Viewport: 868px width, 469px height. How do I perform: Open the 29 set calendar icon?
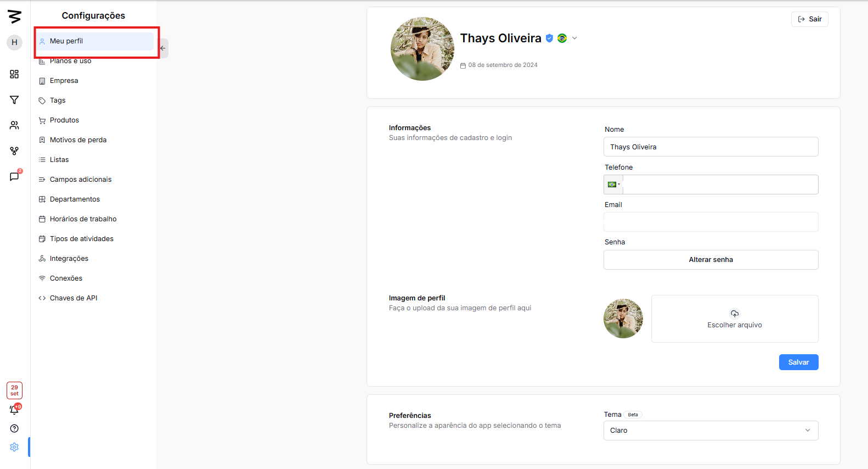point(14,390)
